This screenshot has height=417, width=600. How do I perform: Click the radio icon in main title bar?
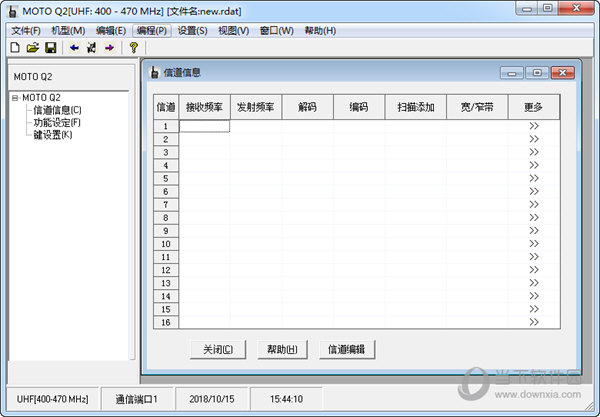13,11
